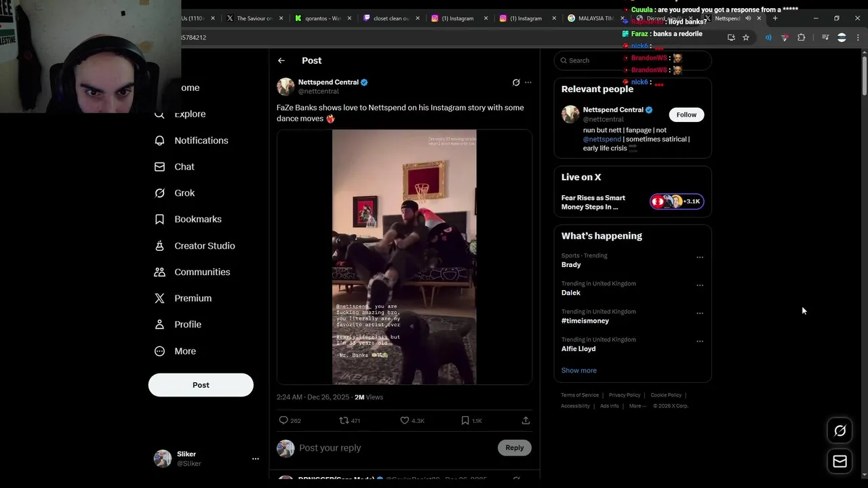Click the grey Reply button
The width and height of the screenshot is (868, 488).
pos(515,447)
